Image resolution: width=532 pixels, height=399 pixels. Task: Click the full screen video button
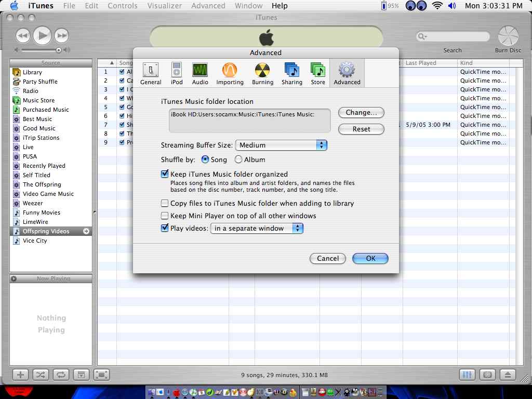101,375
